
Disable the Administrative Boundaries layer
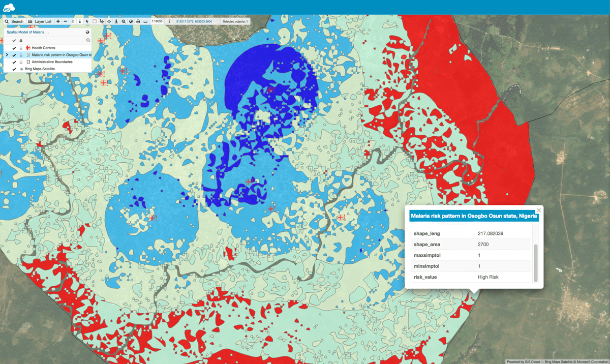[14, 62]
